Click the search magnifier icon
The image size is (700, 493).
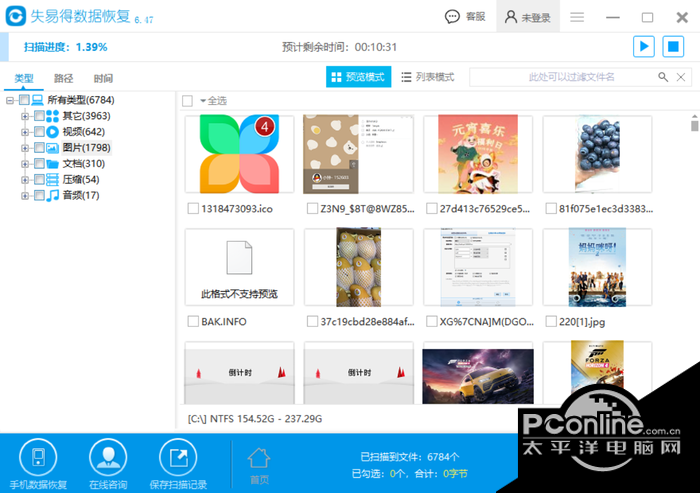click(x=663, y=77)
